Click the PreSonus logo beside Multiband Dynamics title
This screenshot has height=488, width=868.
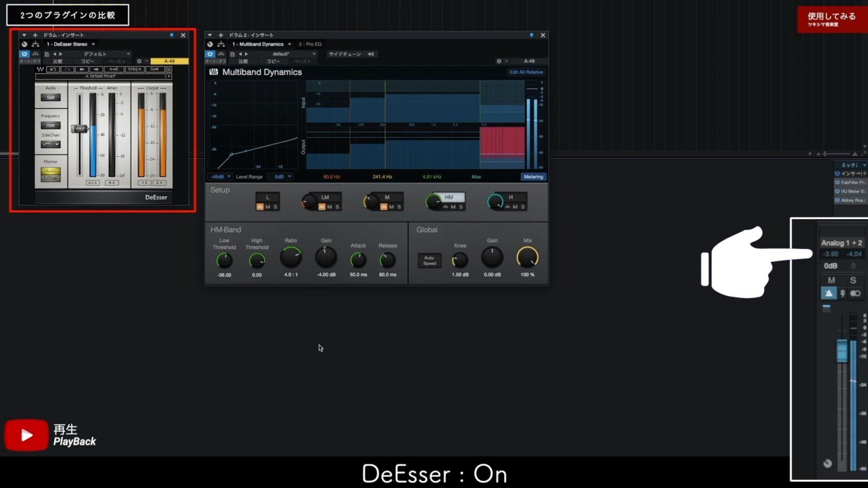coord(213,72)
